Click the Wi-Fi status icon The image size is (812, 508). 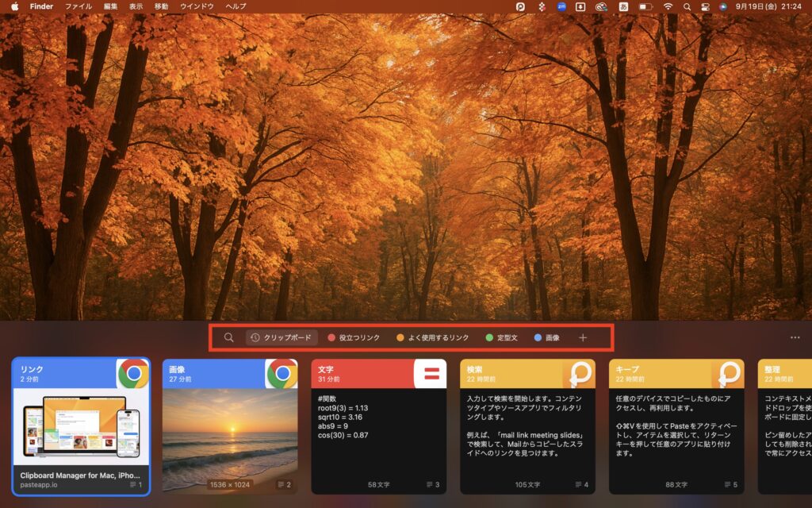pos(668,6)
